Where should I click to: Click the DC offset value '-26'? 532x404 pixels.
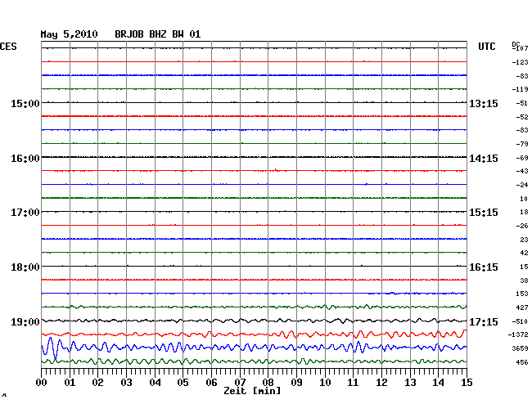(x=522, y=226)
